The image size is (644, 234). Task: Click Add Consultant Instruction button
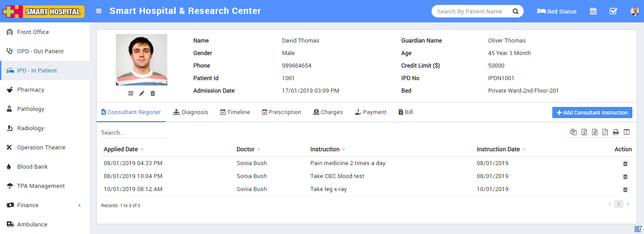click(592, 113)
